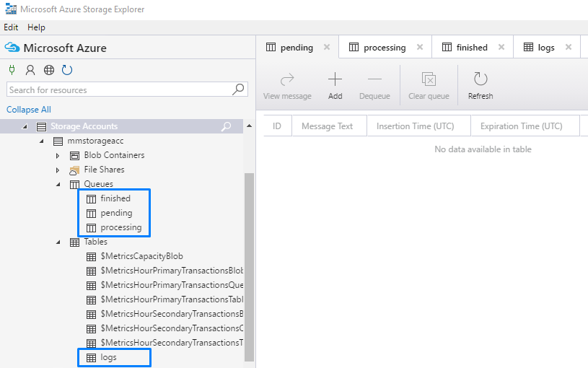The height and width of the screenshot is (368, 588).
Task: Expand the File Shares node
Action: pos(58,170)
